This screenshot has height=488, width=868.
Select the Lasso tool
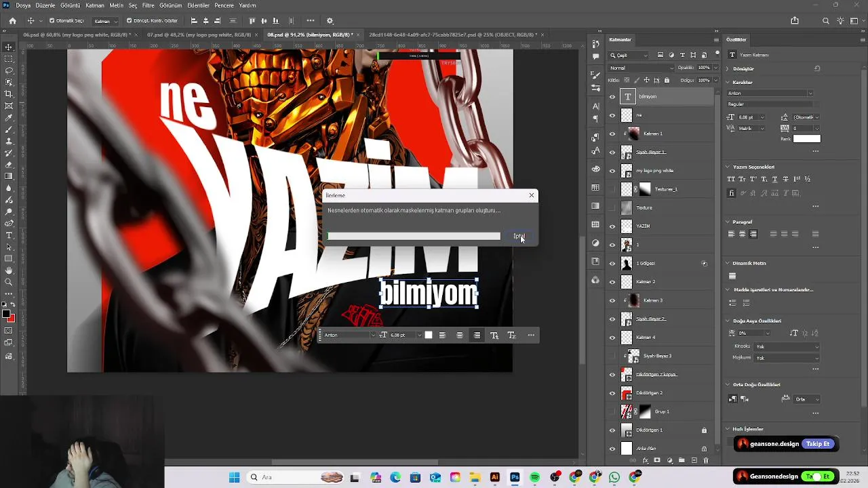pyautogui.click(x=9, y=70)
